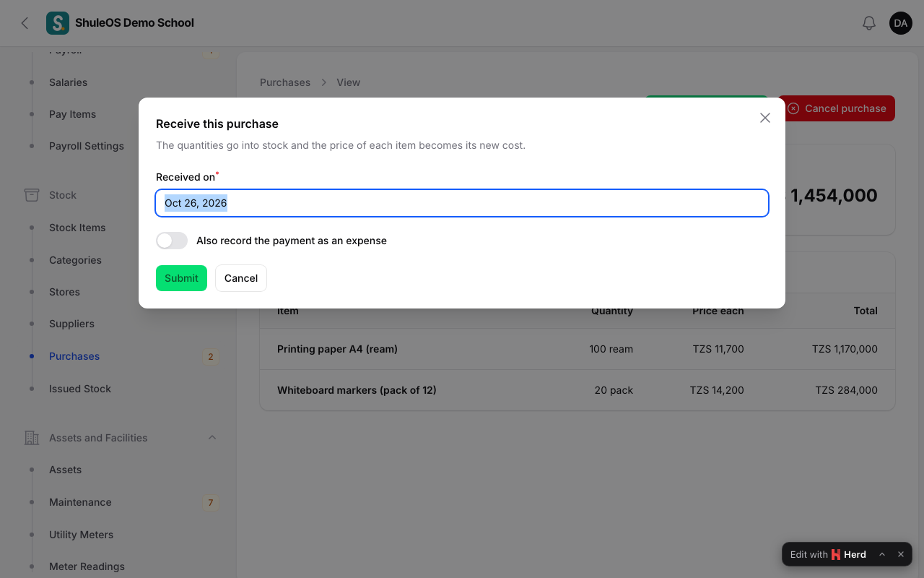Viewport: 924px width, 578px height.
Task: Click the TZS 284,000 total cell
Action: [846, 390]
